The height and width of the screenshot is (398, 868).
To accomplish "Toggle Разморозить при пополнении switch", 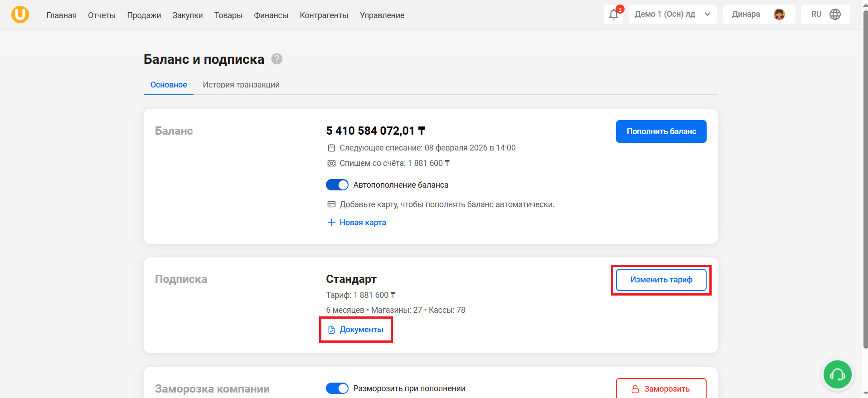I will click(x=337, y=388).
